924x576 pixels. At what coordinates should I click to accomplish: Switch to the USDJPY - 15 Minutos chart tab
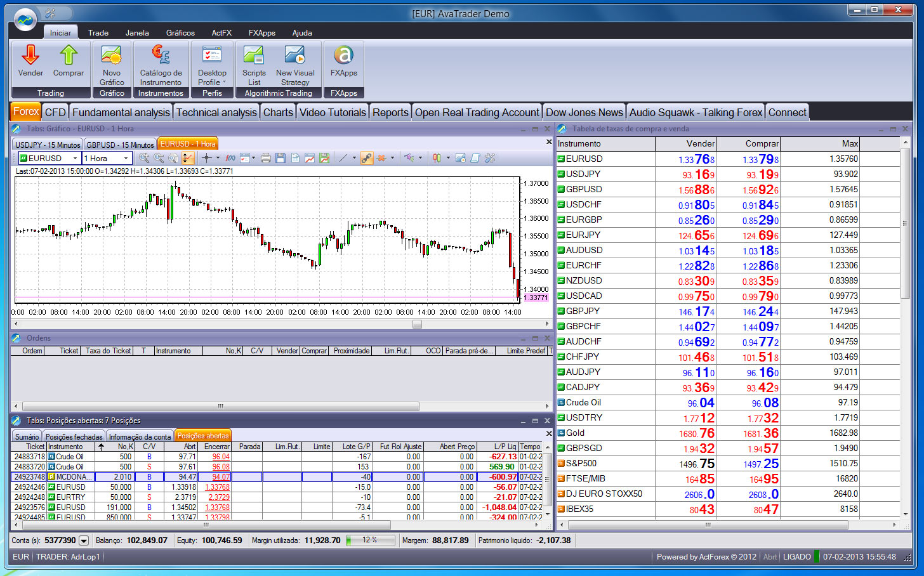click(48, 145)
